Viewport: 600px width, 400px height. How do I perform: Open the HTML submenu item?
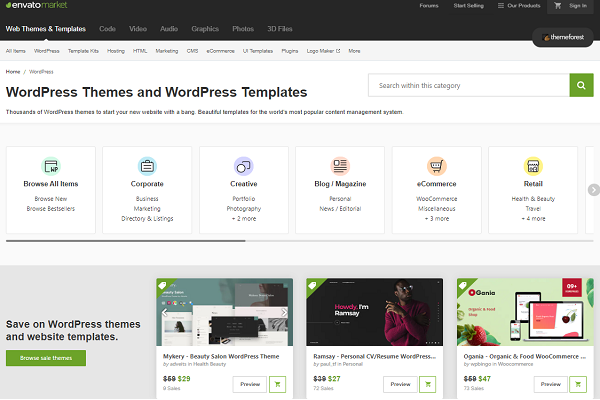point(140,51)
